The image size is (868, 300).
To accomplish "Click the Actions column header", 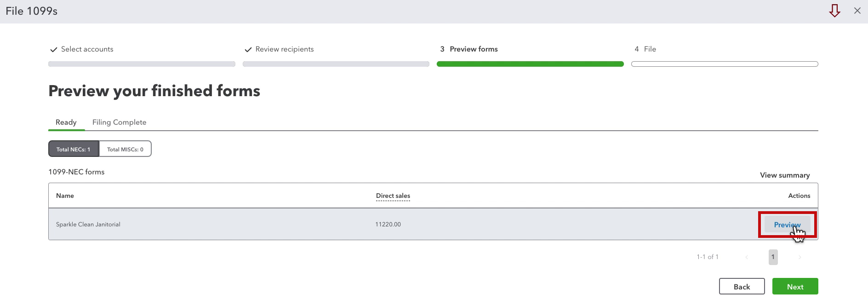I will [799, 196].
